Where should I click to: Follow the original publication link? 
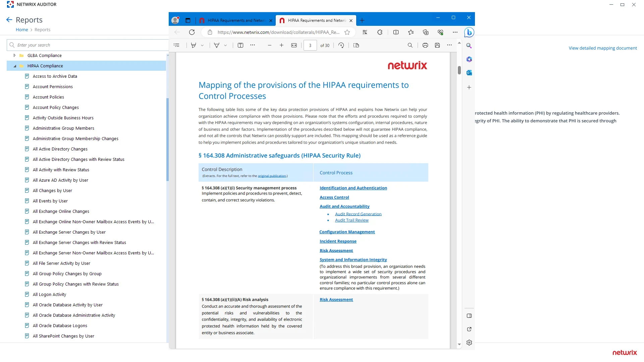(272, 176)
